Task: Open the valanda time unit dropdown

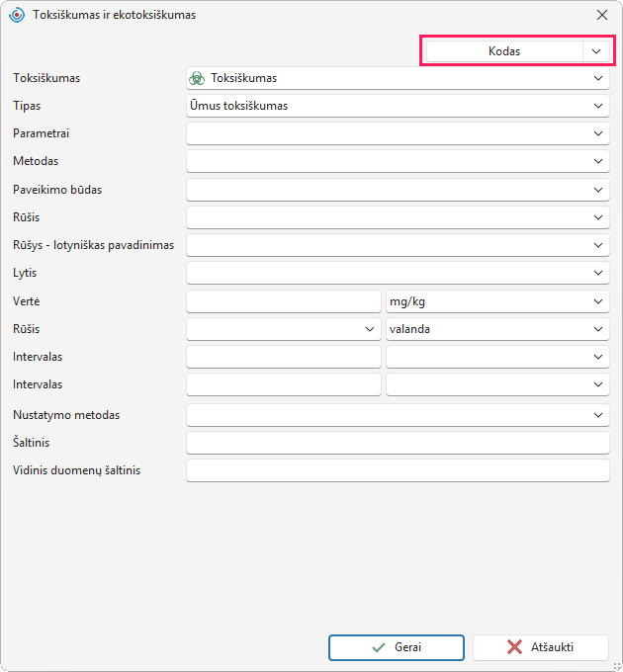Action: [497, 329]
